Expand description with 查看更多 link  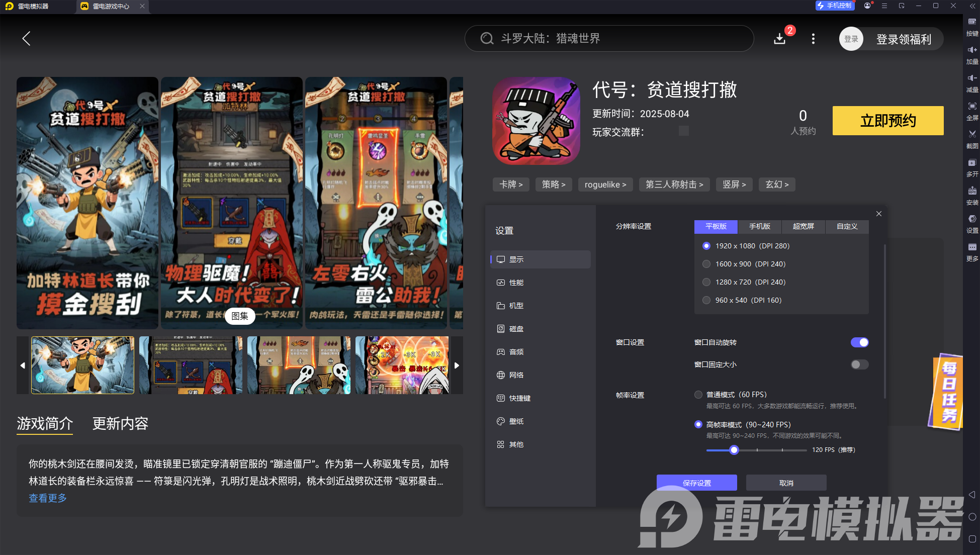(48, 498)
